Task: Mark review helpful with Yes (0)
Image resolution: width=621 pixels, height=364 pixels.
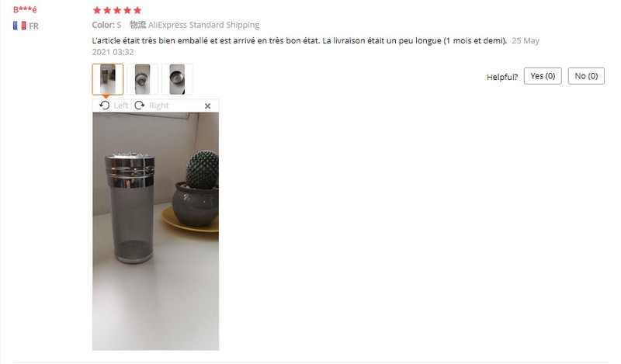Action: pyautogui.click(x=543, y=76)
